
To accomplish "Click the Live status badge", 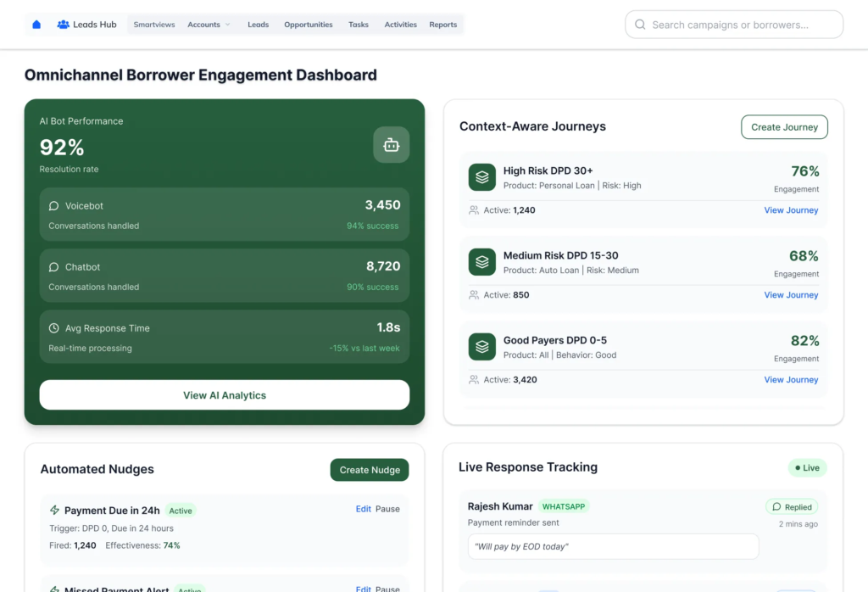I will tap(807, 467).
